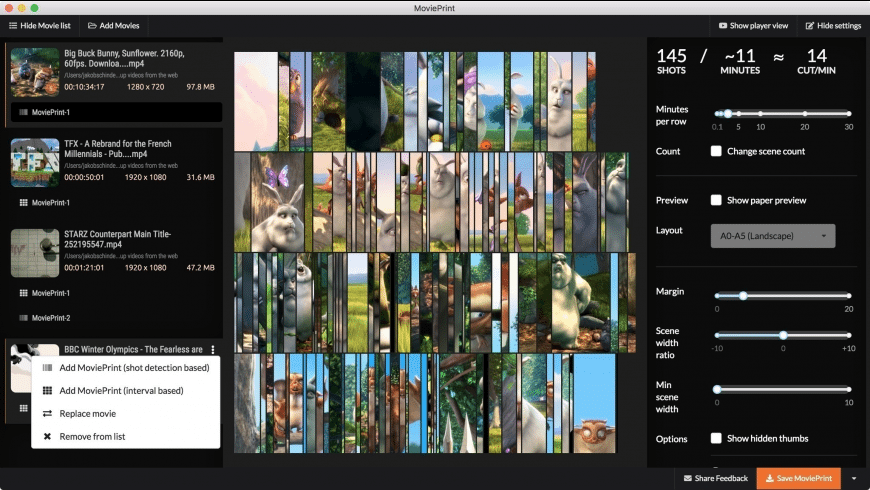Click the grid icon for interval based

coord(47,391)
